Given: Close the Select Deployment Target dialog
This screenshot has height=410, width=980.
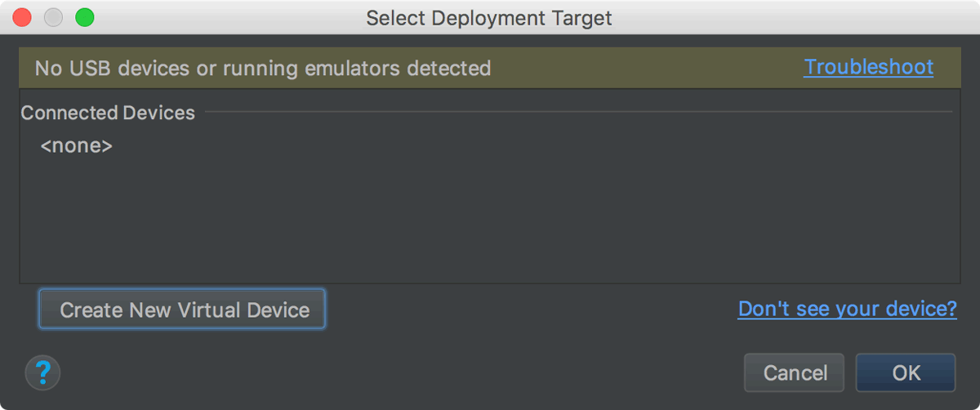Looking at the screenshot, I should point(22,17).
